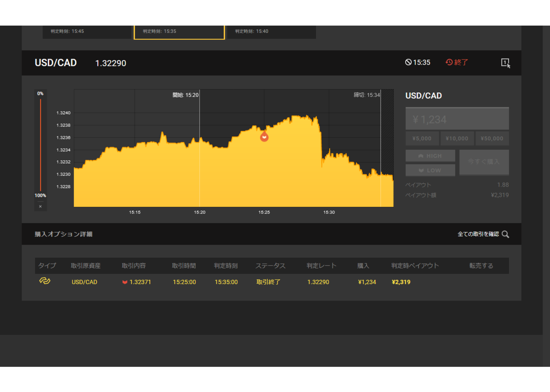This screenshot has height=392, width=550.
Task: Click the タイプ column header
Action: 47,266
